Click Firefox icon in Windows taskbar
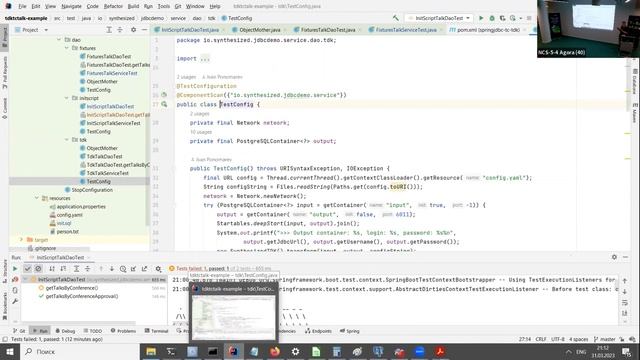This screenshot has width=640, height=360. (275, 351)
